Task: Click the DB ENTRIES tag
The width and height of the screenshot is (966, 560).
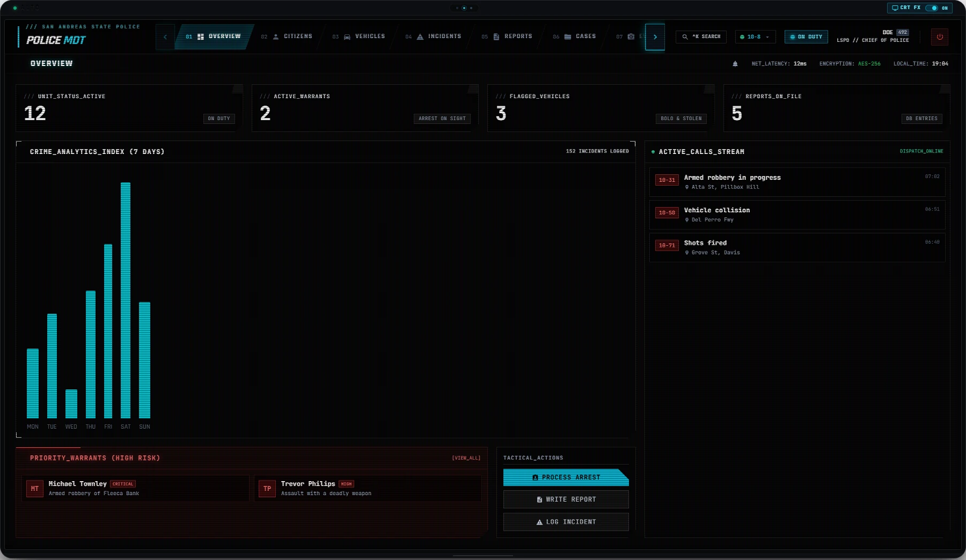Action: pos(922,119)
